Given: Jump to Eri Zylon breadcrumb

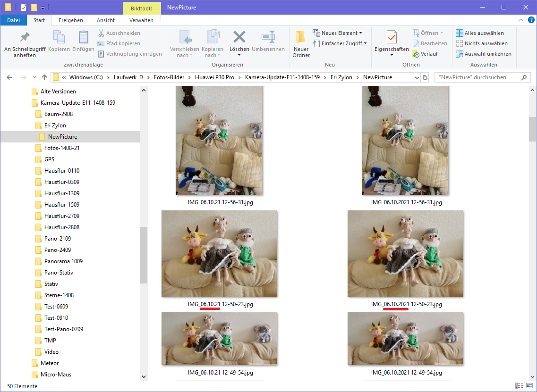Looking at the screenshot, I should click(x=341, y=77).
